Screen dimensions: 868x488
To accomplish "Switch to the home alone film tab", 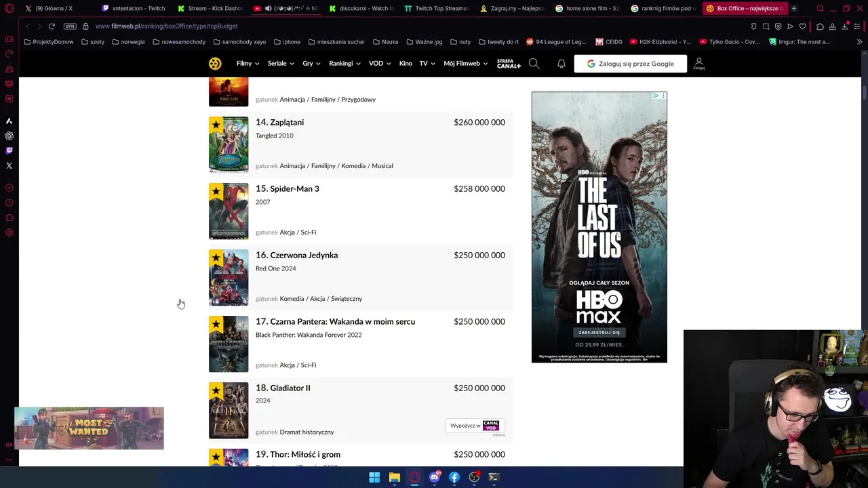I will [587, 9].
